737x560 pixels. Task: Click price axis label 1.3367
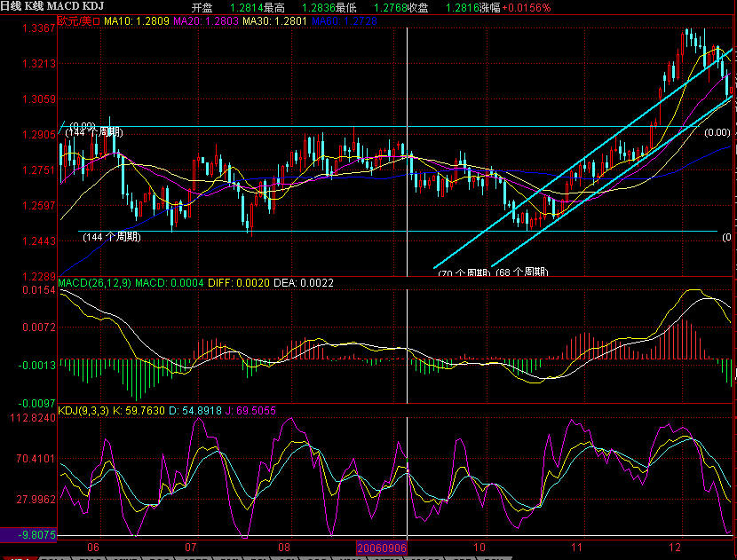point(39,28)
